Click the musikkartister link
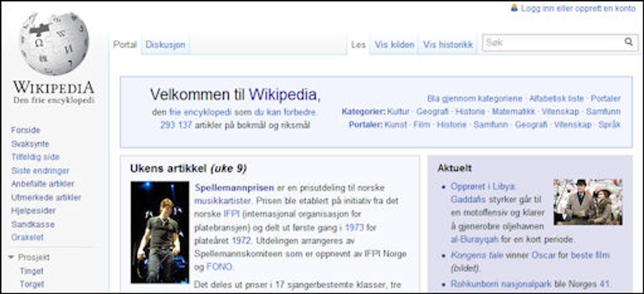Image resolution: width=644 pixels, height=294 pixels. click(223, 201)
